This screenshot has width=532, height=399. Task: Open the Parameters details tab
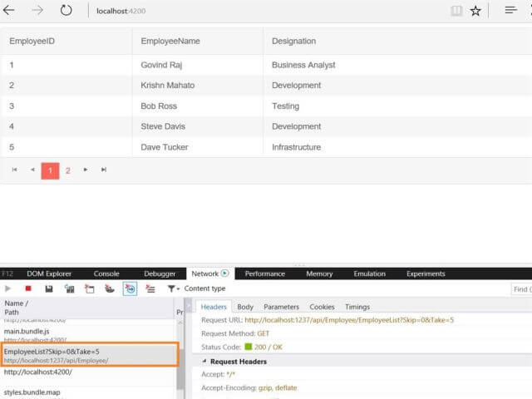click(281, 307)
